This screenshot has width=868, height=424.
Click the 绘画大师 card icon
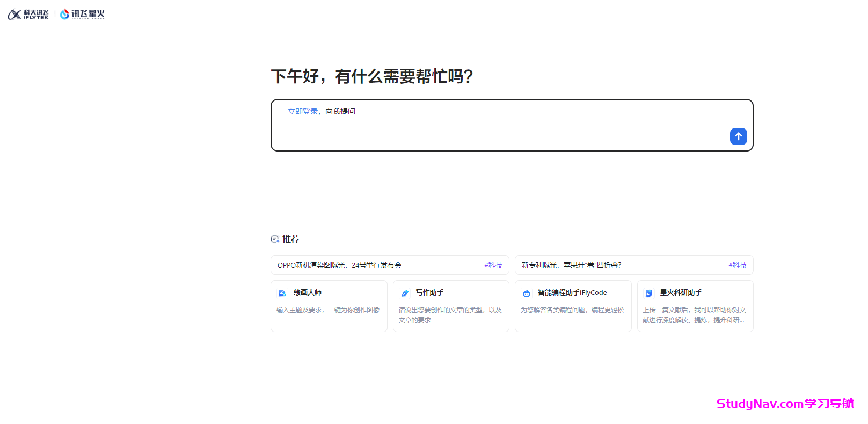coord(282,293)
